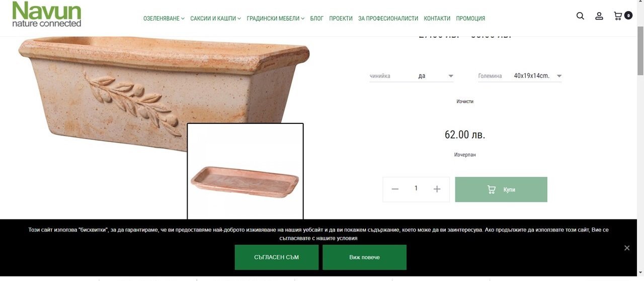Expand the САКСИИ И КАШПИ menu
The width and height of the screenshot is (644, 281).
pos(215,19)
